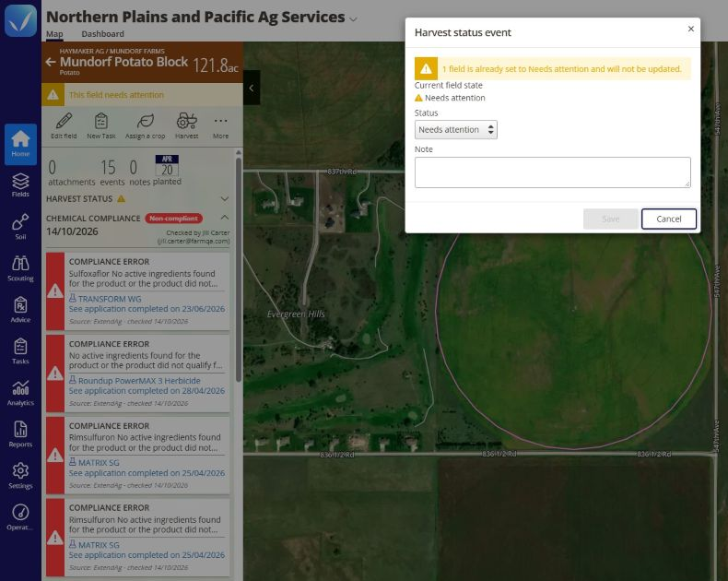Screen dimensions: 728x581
Task: Open Tasks in the sidebar
Action: tap(20, 351)
